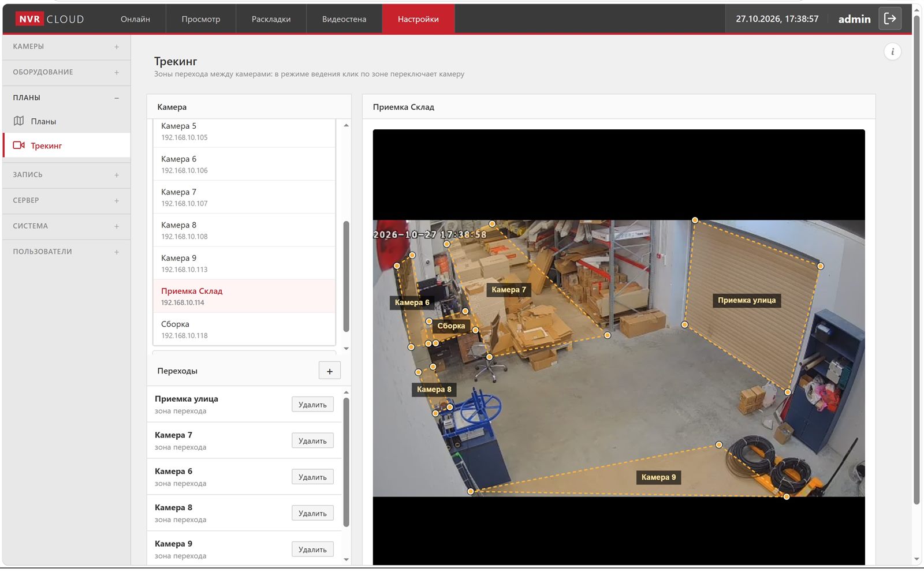The image size is (924, 572).
Task: Click the NVR Cloud logo
Action: pos(50,19)
